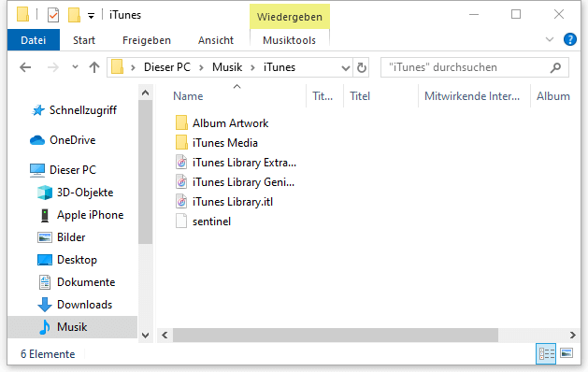Switch to large thumbnails view layout
588x372 pixels.
coord(566,353)
